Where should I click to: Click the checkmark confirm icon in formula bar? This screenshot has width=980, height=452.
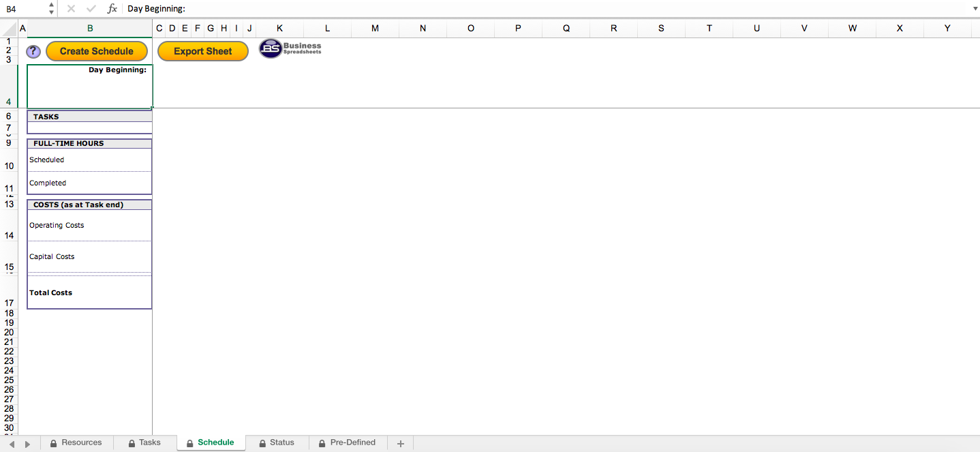91,8
